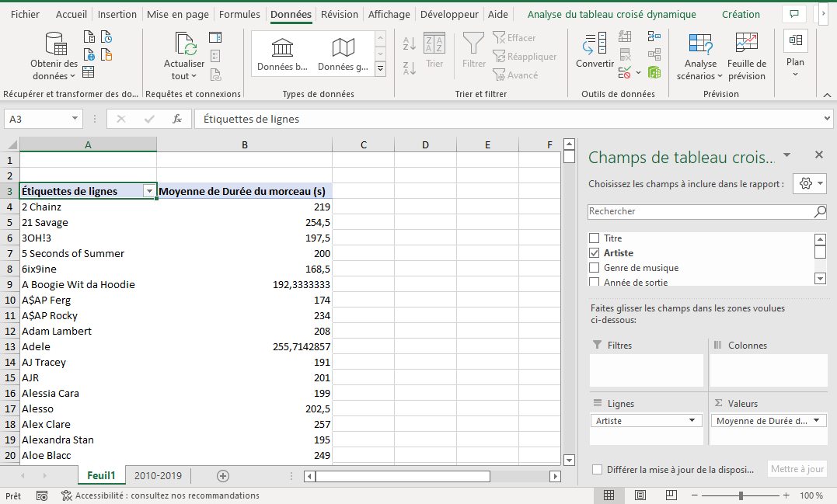Viewport: 837px width, 504px height.
Task: Add a new sheet
Action: [x=223, y=476]
